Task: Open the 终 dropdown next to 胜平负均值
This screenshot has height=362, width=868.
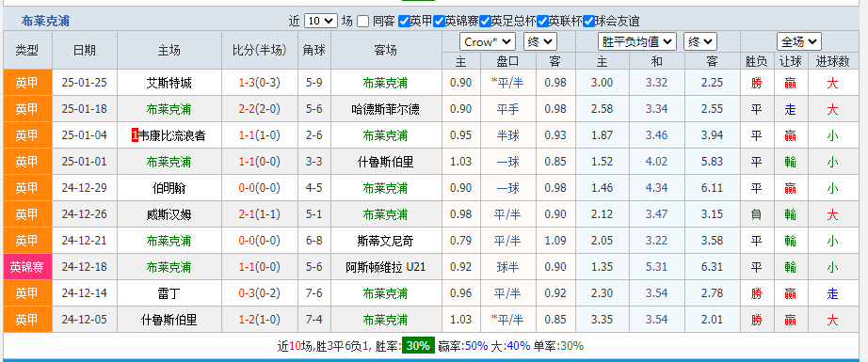Action: (x=700, y=42)
